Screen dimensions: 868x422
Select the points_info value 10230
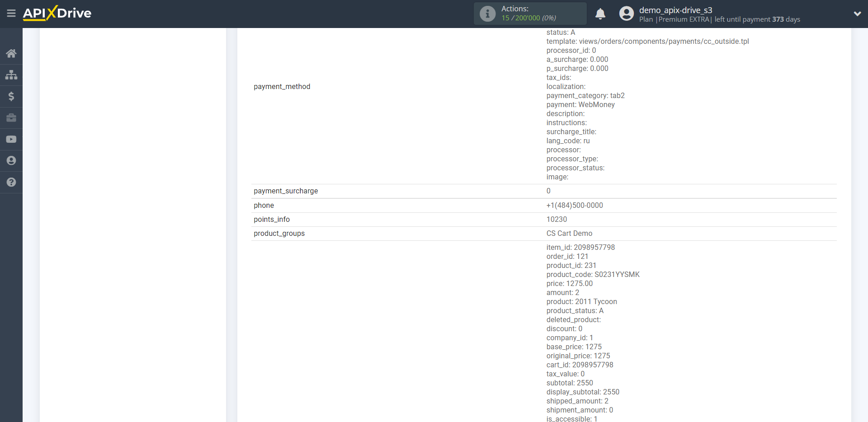point(557,219)
